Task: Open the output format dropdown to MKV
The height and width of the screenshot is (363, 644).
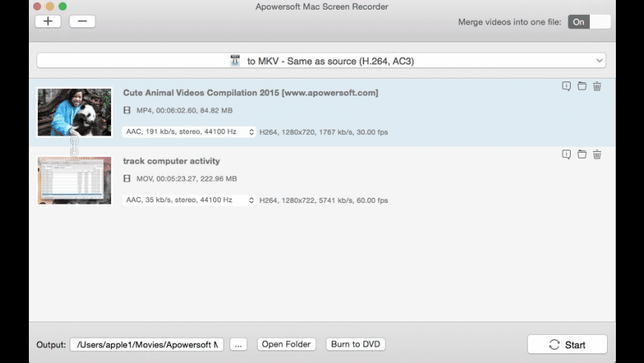Action: point(321,61)
